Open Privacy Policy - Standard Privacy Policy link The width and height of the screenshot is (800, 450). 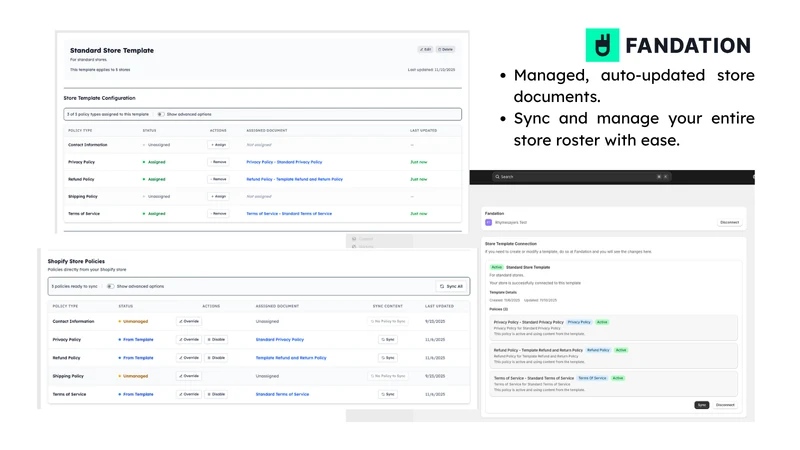pos(284,162)
